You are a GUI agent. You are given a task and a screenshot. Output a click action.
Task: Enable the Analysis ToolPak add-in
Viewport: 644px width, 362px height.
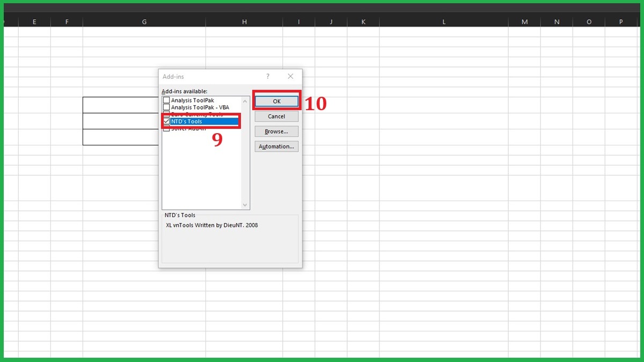[x=167, y=100]
